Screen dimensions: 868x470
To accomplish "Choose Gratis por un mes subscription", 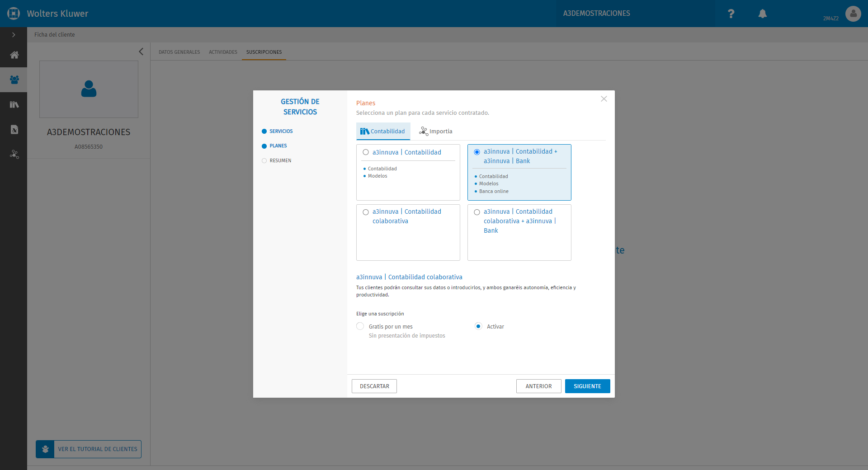I will coord(360,326).
